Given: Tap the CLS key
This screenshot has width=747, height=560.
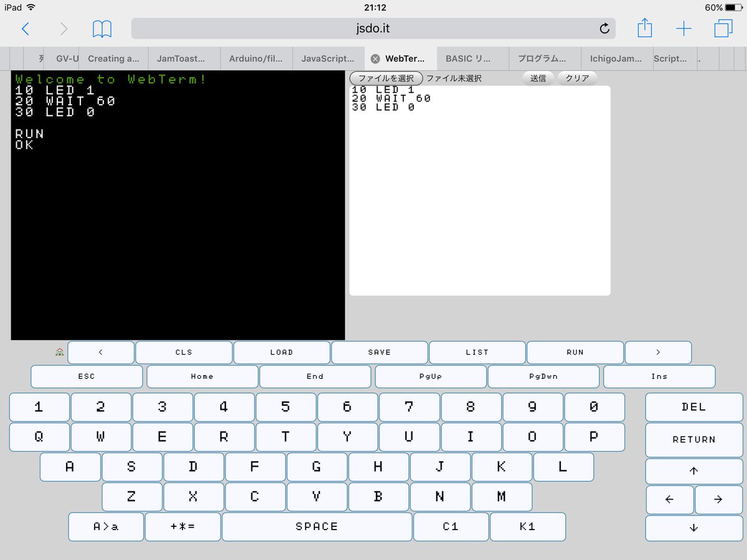Looking at the screenshot, I should click(x=184, y=352).
